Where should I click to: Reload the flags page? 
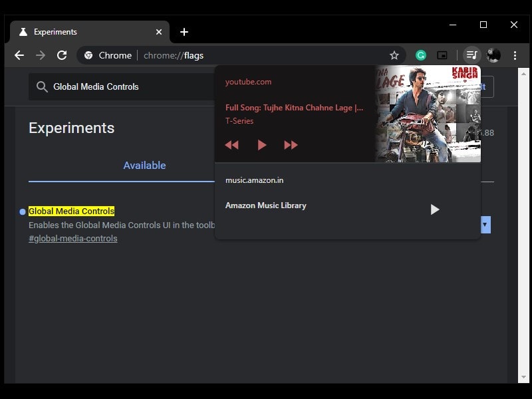tap(62, 55)
